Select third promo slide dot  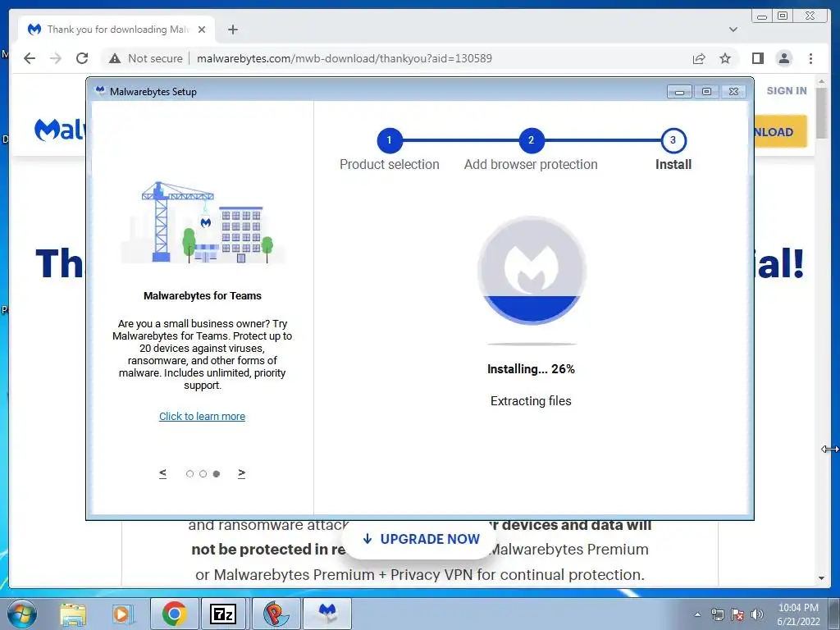click(217, 473)
